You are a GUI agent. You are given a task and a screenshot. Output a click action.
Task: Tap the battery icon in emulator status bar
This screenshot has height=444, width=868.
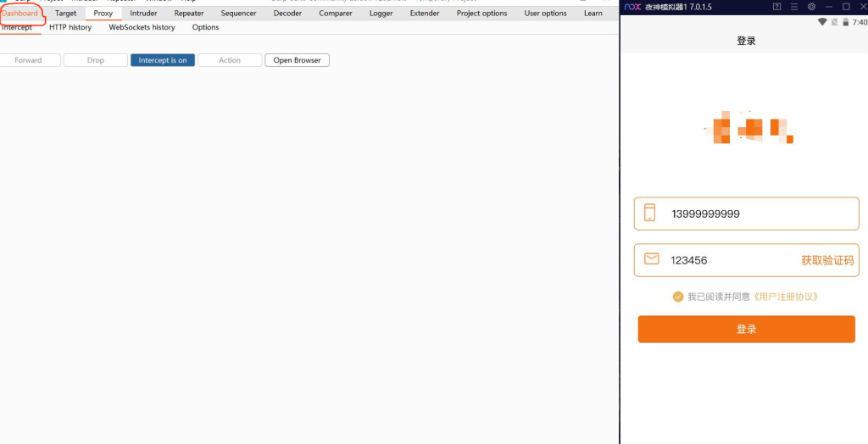[x=845, y=22]
